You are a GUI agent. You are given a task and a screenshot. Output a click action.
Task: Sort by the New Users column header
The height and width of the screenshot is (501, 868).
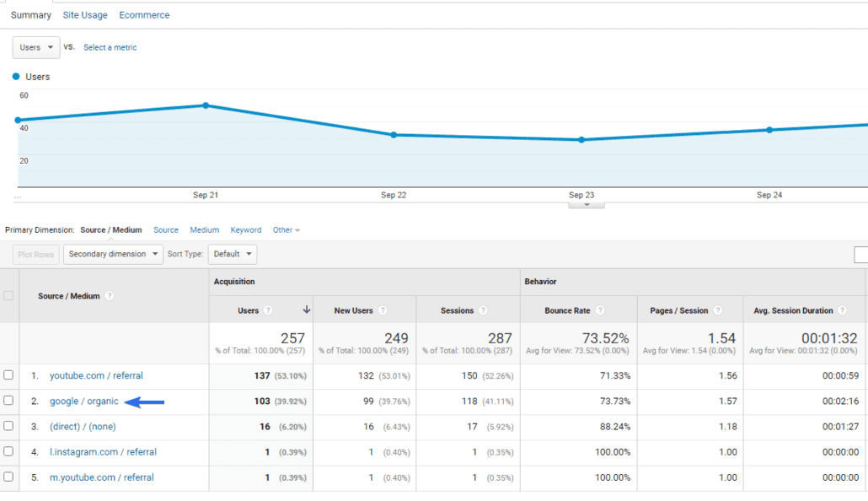[x=353, y=310]
